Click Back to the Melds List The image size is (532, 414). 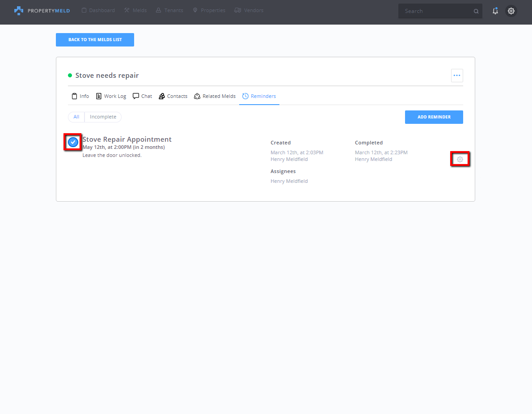tap(95, 40)
